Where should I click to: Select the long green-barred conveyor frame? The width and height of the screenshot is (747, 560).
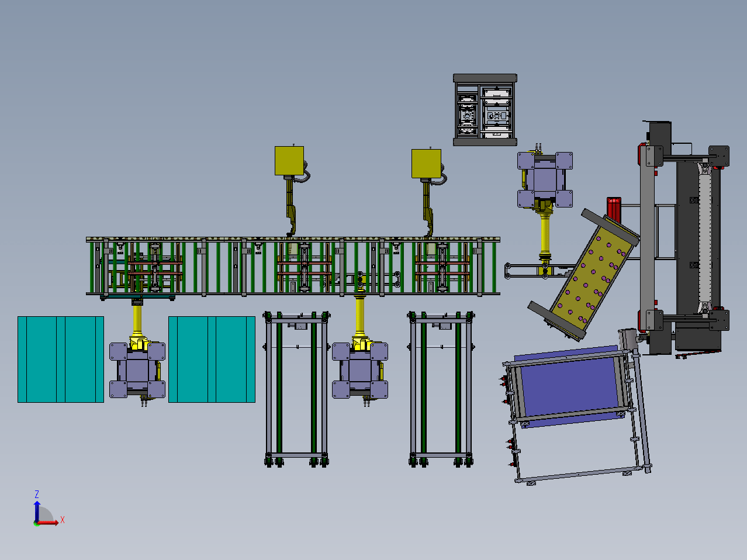(x=293, y=267)
